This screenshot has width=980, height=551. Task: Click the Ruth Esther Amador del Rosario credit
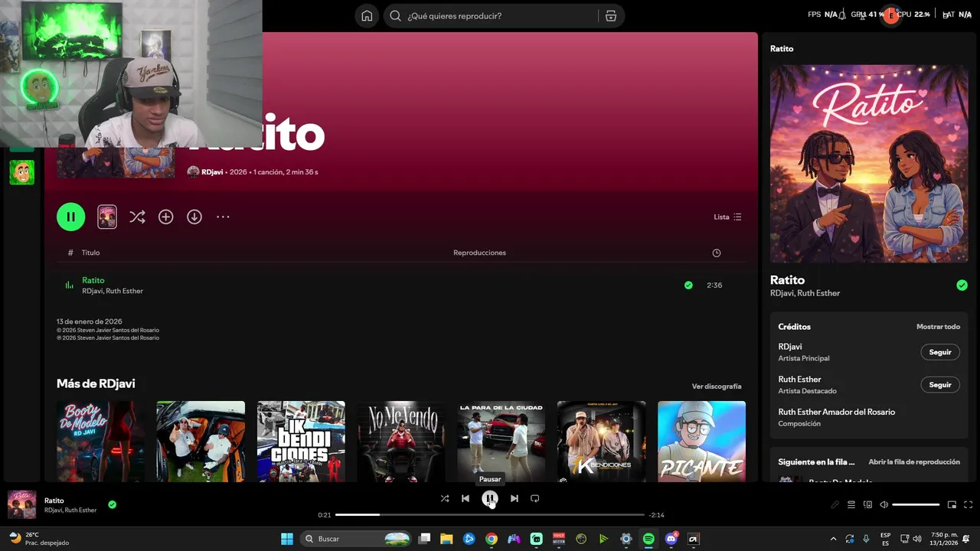click(x=836, y=412)
